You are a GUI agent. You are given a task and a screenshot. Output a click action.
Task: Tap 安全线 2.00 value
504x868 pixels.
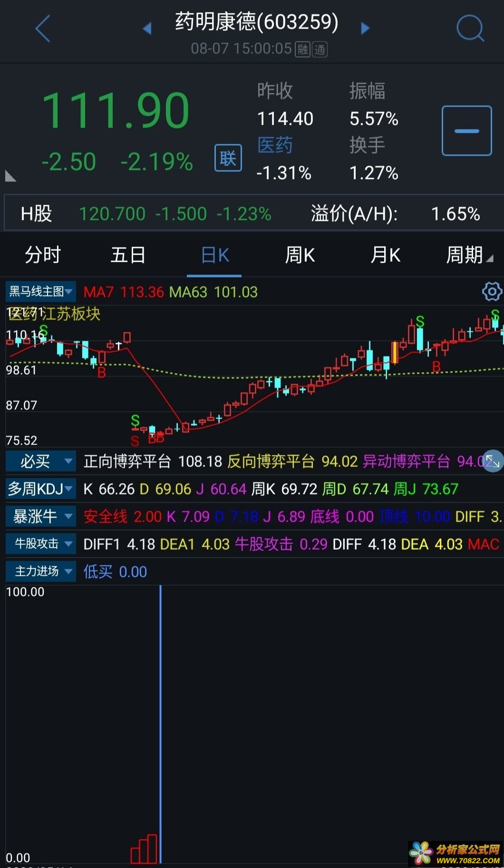point(123,516)
